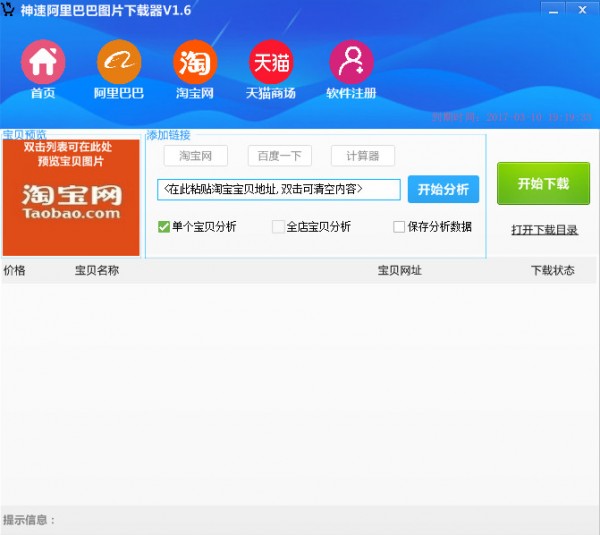Viewport: 600px width, 535px height.
Task: Enable 单个宝贝分析 single item analysis checkbox
Action: (x=165, y=227)
